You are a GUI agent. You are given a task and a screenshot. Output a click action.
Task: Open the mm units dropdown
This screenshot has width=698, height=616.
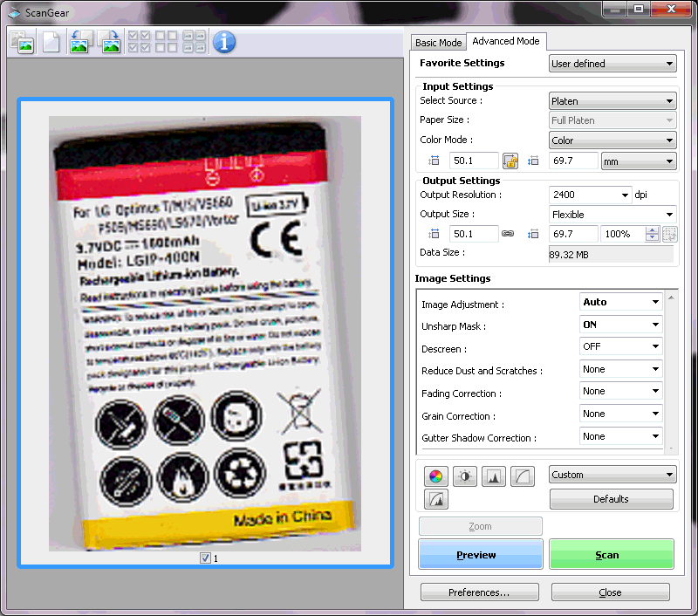tap(639, 161)
